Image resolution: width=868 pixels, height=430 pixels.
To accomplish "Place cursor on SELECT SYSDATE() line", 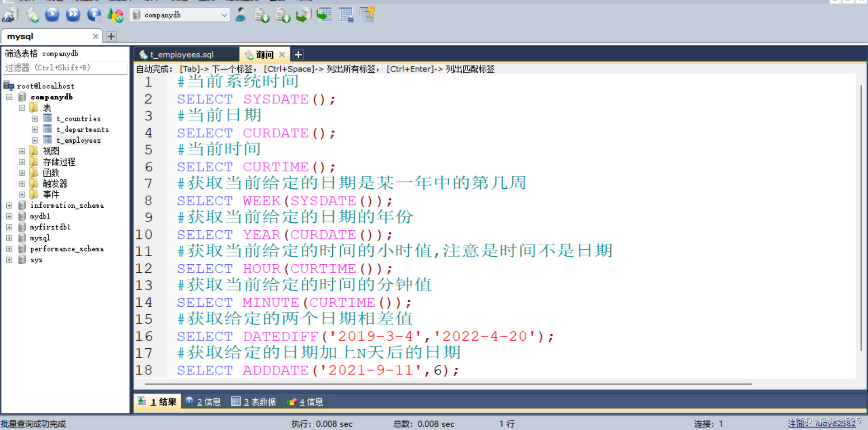I will tap(256, 99).
